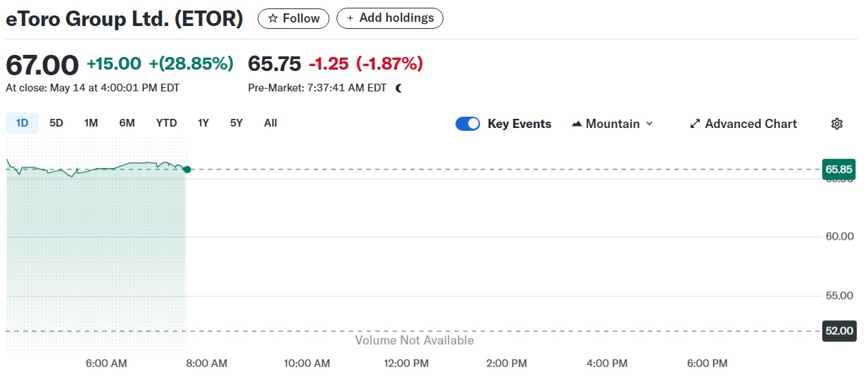
Task: Click the Advanced Chart expand arrows icon
Action: tap(695, 124)
